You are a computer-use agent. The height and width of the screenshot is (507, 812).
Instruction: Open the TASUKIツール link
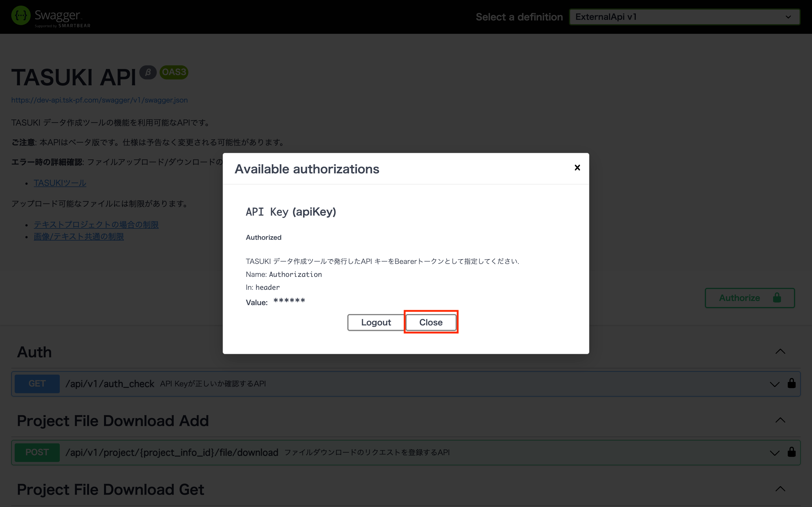coord(60,183)
